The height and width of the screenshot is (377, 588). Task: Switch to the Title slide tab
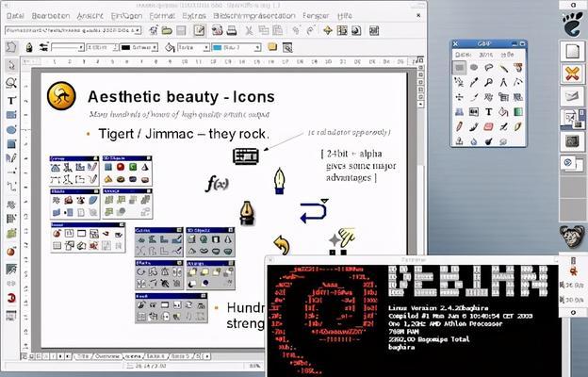point(83,356)
